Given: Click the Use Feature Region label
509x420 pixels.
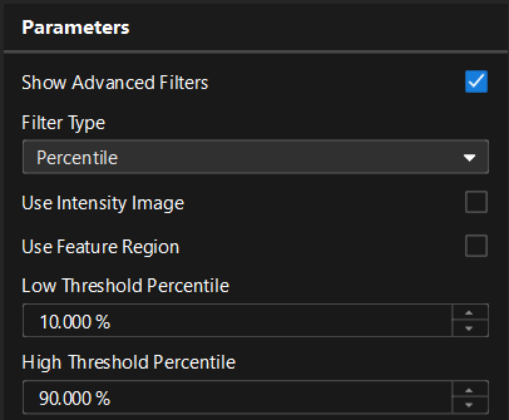Looking at the screenshot, I should pos(100,247).
